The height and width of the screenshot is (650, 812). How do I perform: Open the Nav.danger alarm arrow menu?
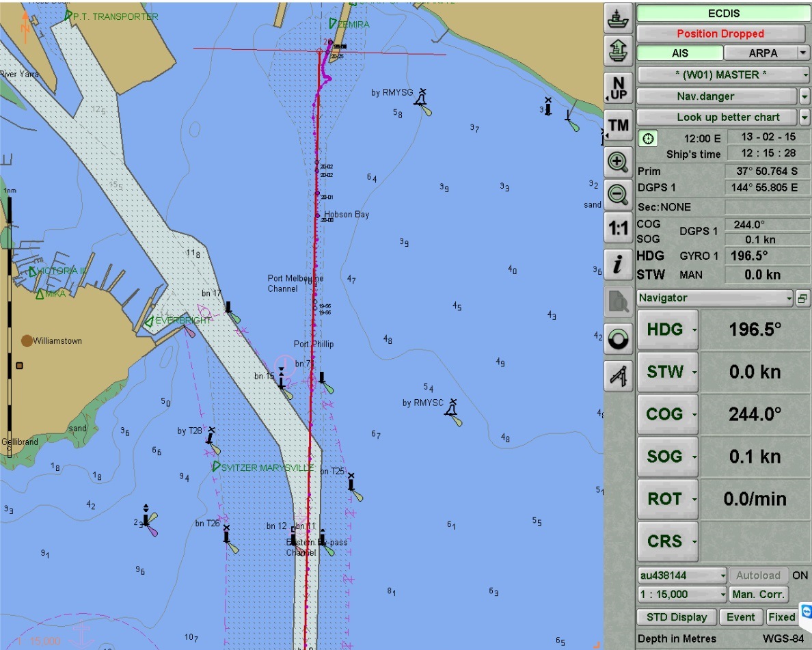pyautogui.click(x=804, y=96)
